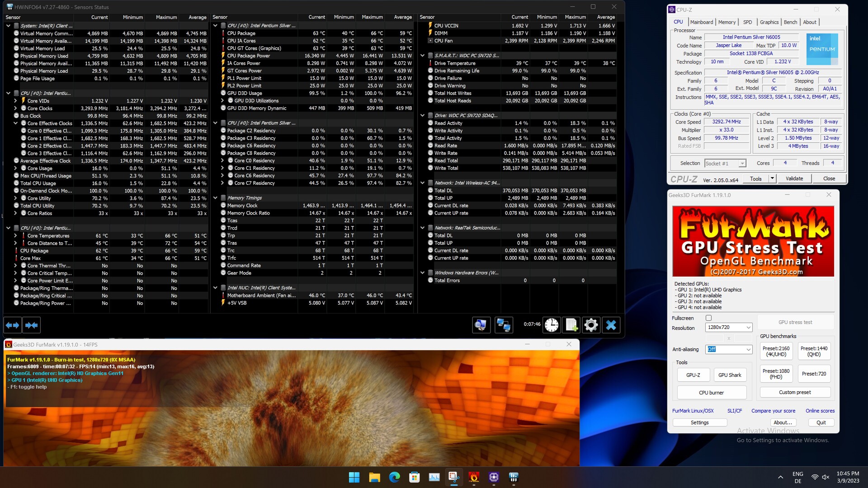Open Windows Start menu

pos(354,477)
